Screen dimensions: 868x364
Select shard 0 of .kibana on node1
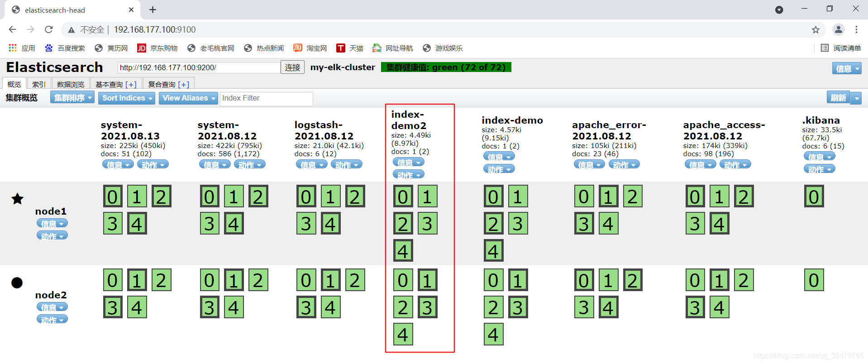814,196
